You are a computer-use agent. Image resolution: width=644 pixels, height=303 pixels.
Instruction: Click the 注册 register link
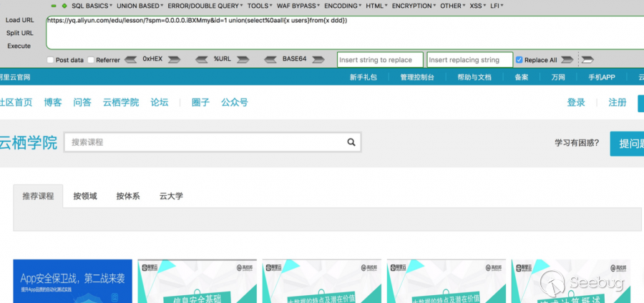618,102
